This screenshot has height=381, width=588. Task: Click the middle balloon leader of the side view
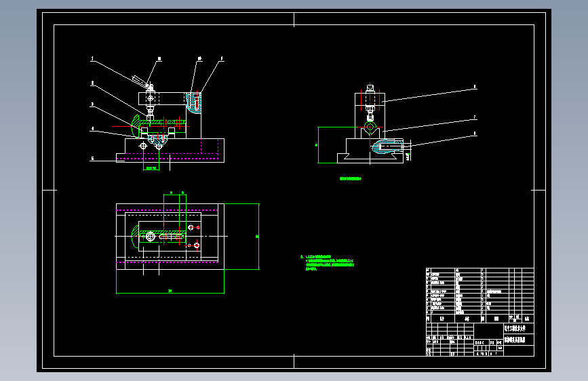430,125
